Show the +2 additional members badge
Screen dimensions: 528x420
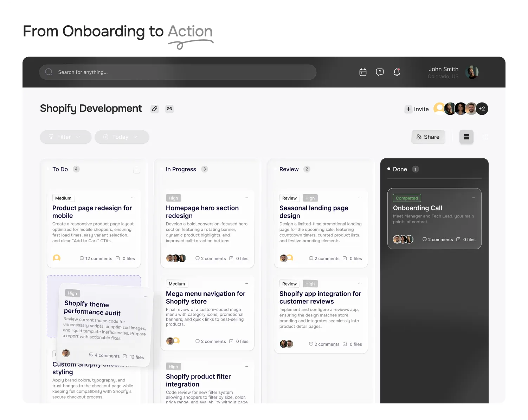[x=482, y=109]
